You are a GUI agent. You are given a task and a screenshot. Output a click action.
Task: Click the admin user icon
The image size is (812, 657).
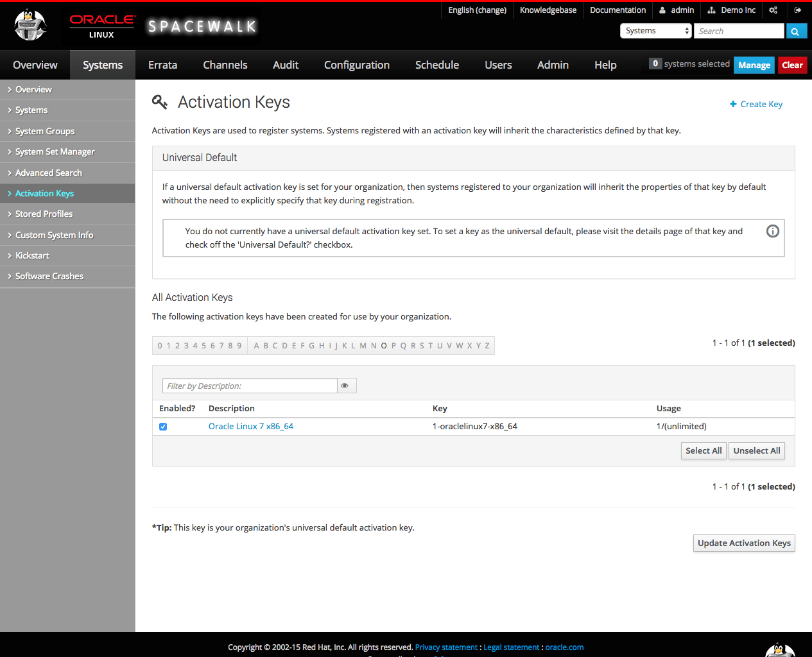coord(662,10)
